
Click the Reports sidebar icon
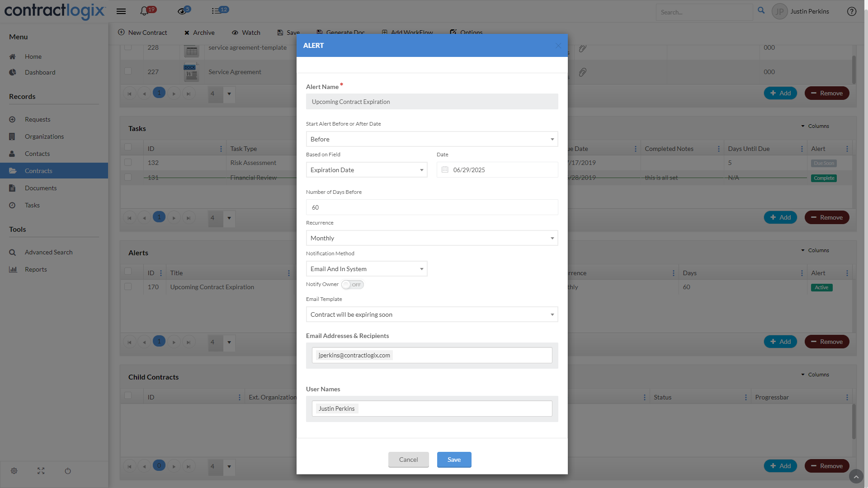coord(13,269)
